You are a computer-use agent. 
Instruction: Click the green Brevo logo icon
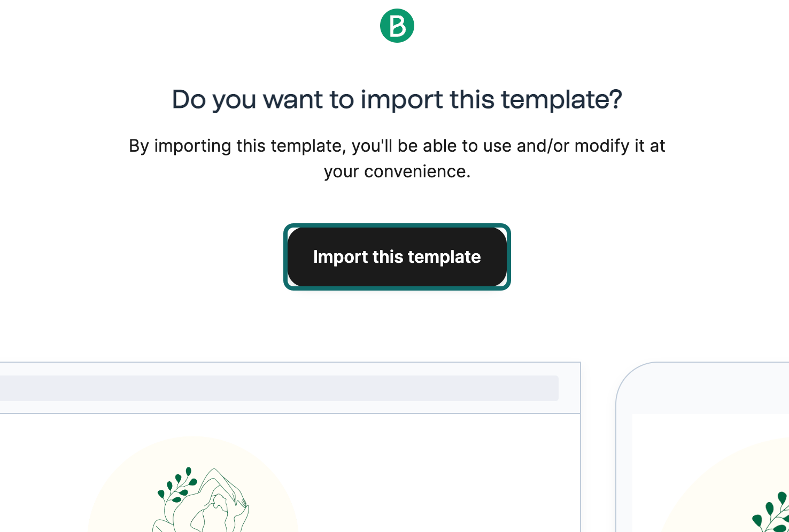(397, 26)
